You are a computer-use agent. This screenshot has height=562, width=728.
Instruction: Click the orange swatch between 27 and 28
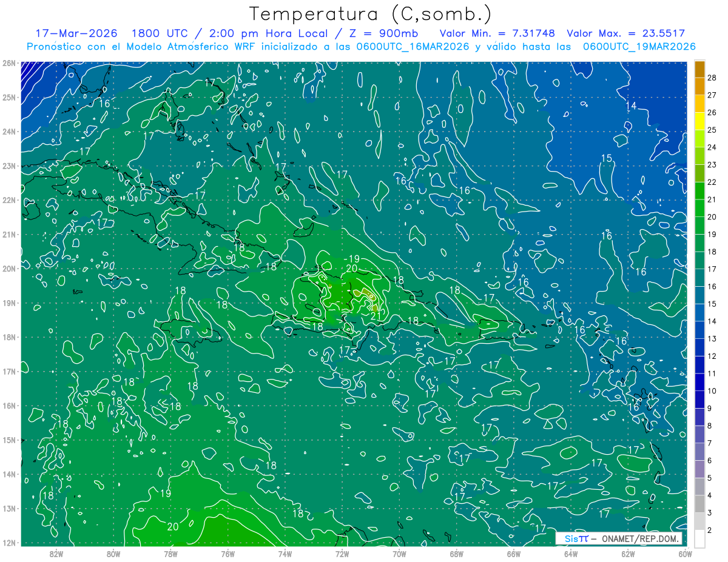[x=699, y=86]
